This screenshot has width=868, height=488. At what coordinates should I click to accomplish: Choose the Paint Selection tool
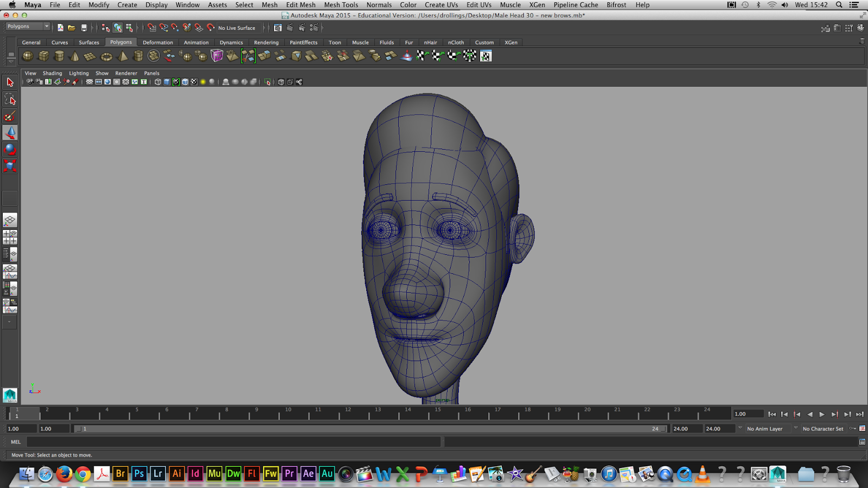point(10,116)
